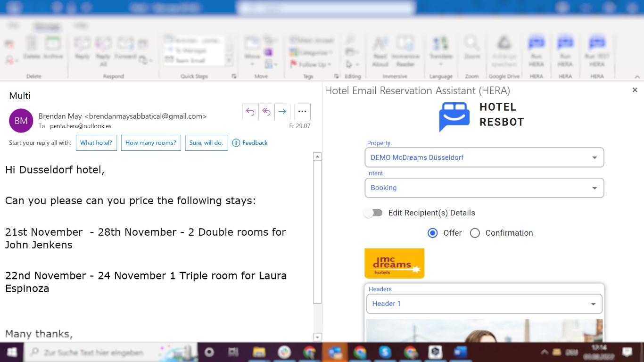Click the Forward arrow icon in the email header
644x362 pixels.
(282, 112)
